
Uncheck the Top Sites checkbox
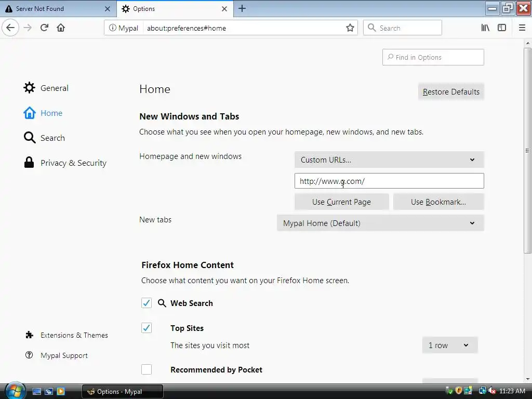pos(147,328)
